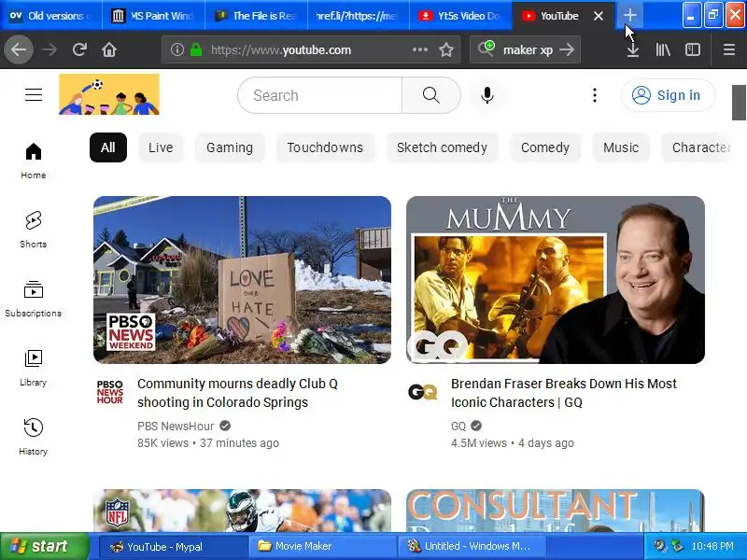Viewport: 747px width, 560px height.
Task: Click the taskbar clock showing 10:48 PM
Action: [x=712, y=546]
